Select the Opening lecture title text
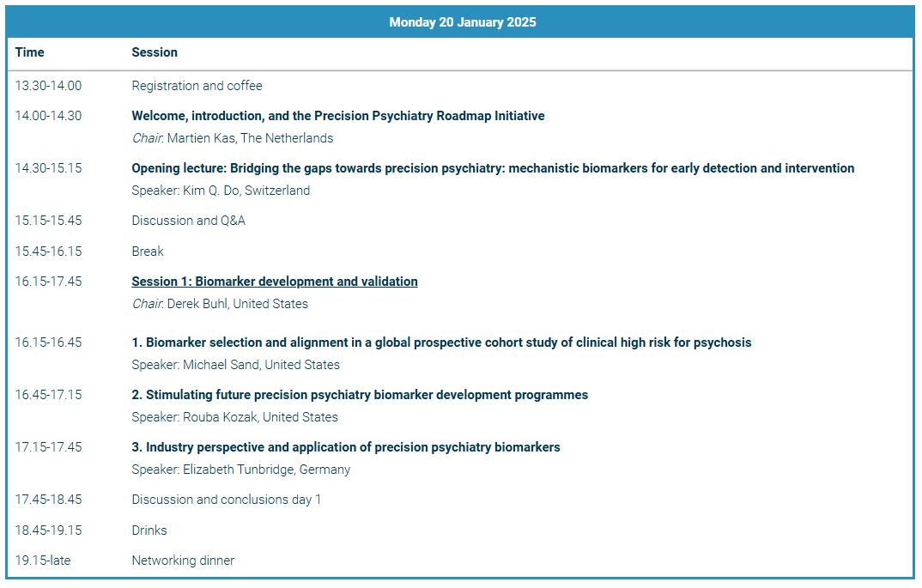 (493, 168)
